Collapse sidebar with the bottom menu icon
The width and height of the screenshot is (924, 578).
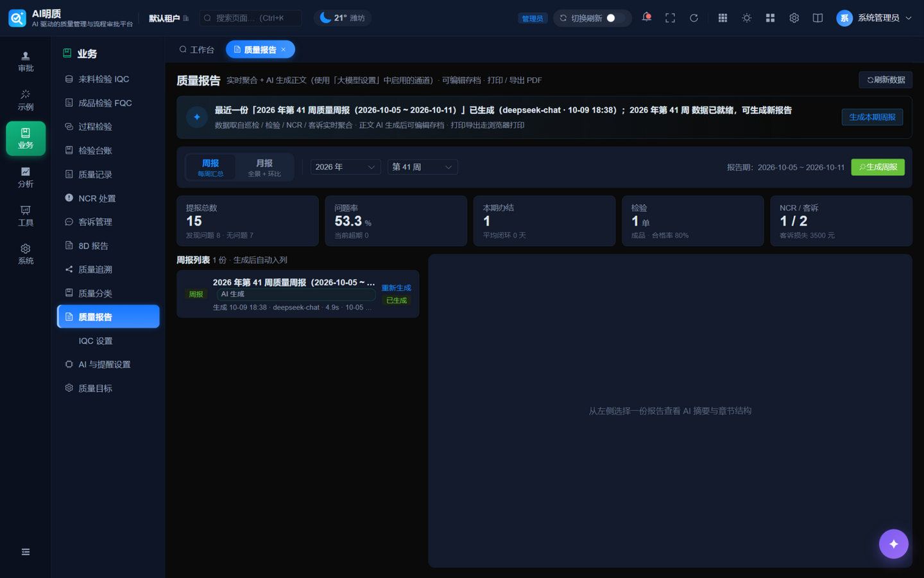(26, 552)
